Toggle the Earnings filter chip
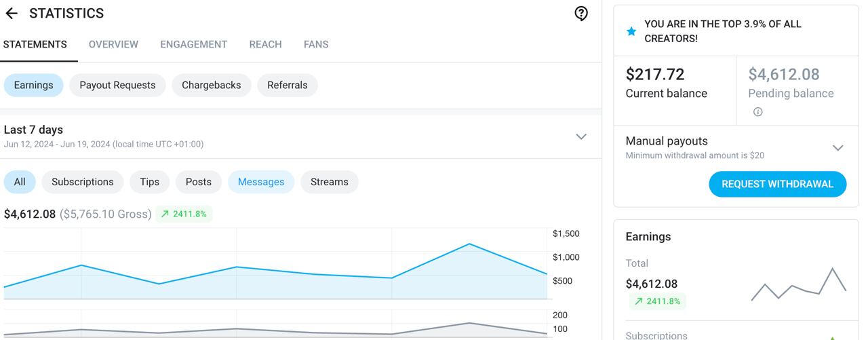868x340 pixels. [33, 86]
